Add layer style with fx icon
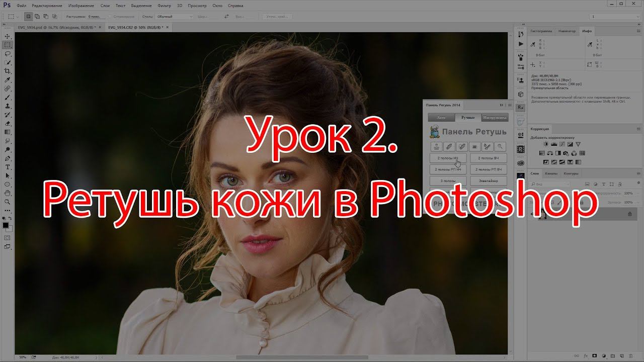Image resolution: width=644 pixels, height=362 pixels. [586, 355]
